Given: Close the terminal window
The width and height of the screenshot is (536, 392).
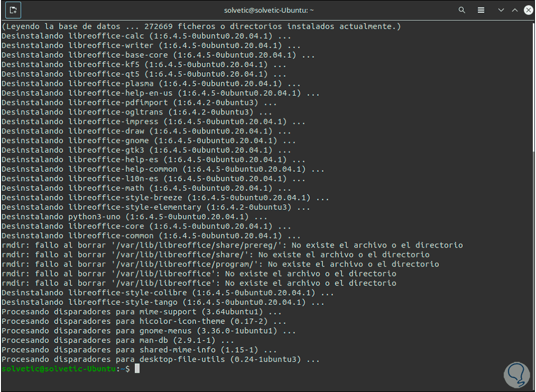Looking at the screenshot, I should click(x=529, y=10).
